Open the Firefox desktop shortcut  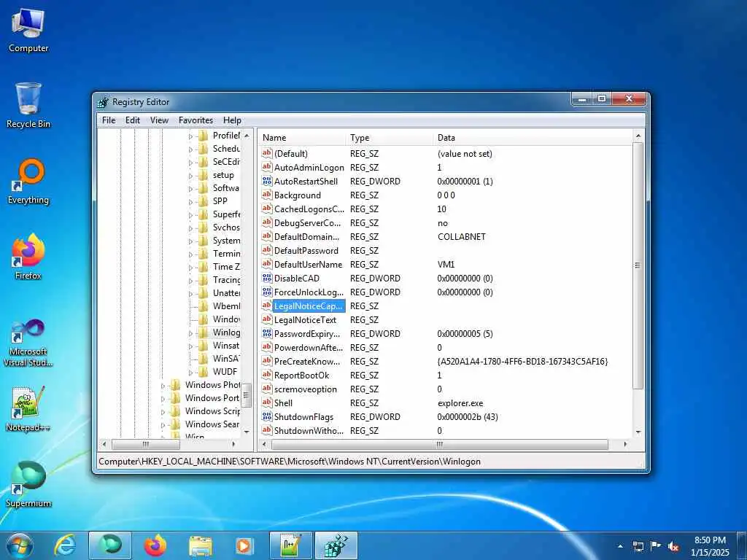pos(28,257)
